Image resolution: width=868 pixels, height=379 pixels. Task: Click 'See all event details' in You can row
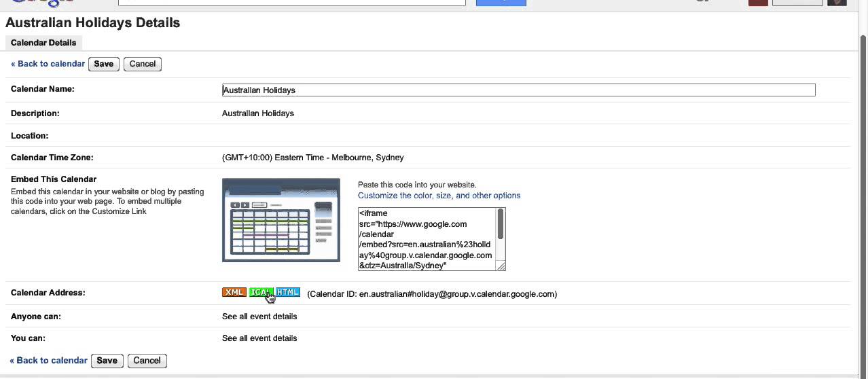tap(259, 338)
